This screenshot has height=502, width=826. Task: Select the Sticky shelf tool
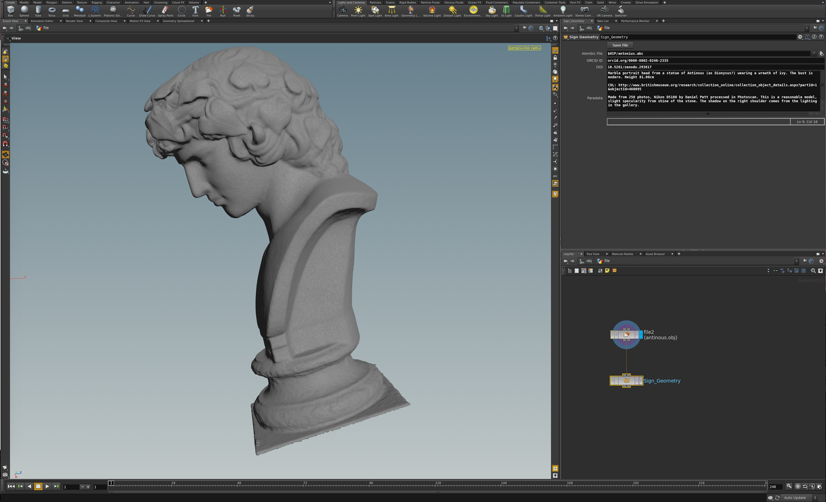point(250,11)
